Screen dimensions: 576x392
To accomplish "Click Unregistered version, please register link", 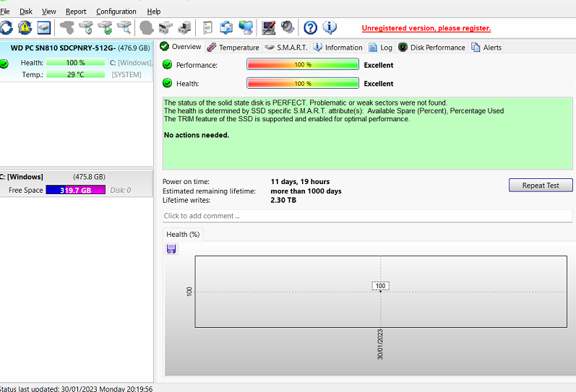I will 426,28.
